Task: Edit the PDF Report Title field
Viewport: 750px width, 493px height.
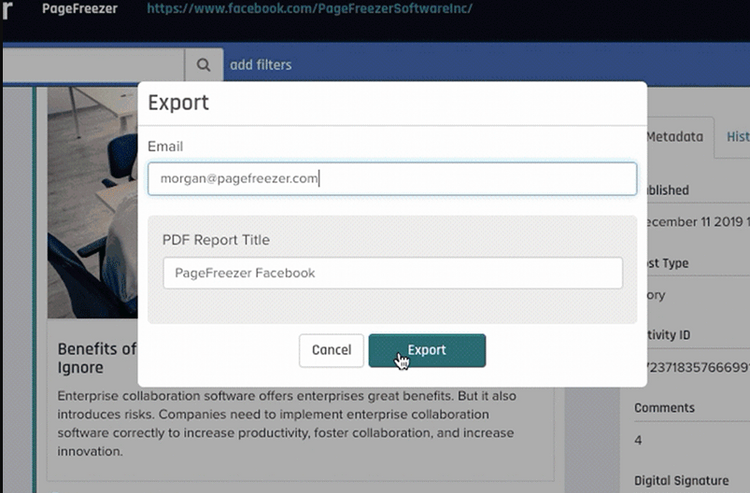Action: pyautogui.click(x=393, y=273)
